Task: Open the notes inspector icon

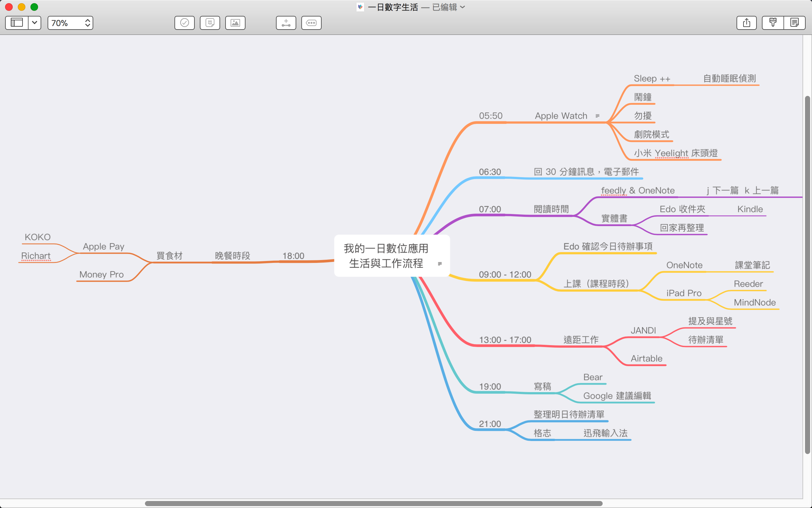Action: 795,23
